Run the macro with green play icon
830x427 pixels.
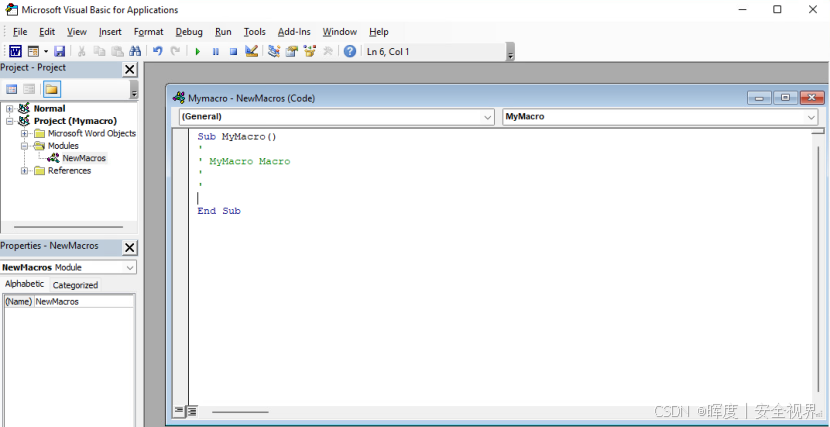coord(197,51)
